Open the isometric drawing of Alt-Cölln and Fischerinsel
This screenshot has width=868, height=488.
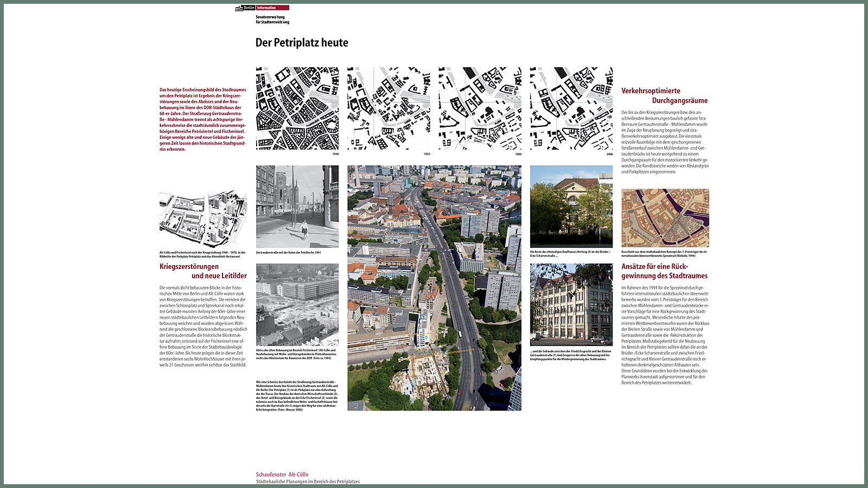(203, 218)
